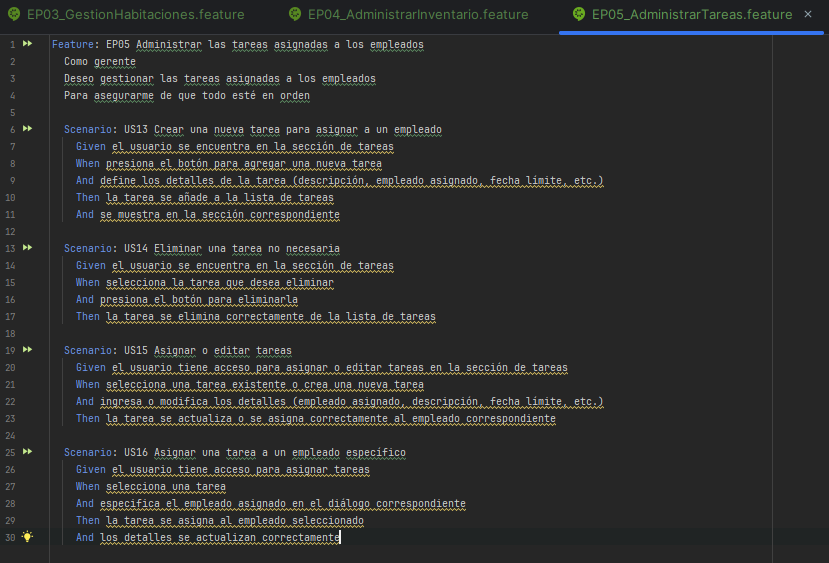Viewport: 829px width, 563px height.
Task: Run scenario US13 via its gutter run icon
Action: point(27,129)
